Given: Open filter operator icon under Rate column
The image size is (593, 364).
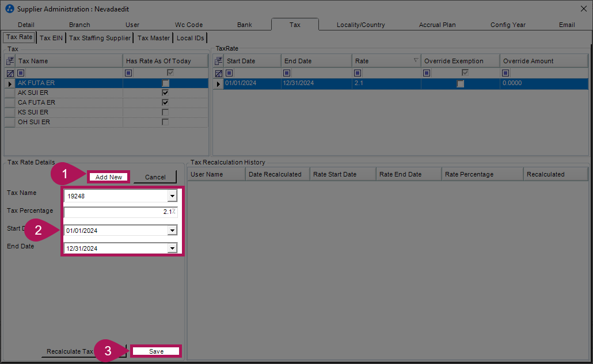Looking at the screenshot, I should (358, 73).
